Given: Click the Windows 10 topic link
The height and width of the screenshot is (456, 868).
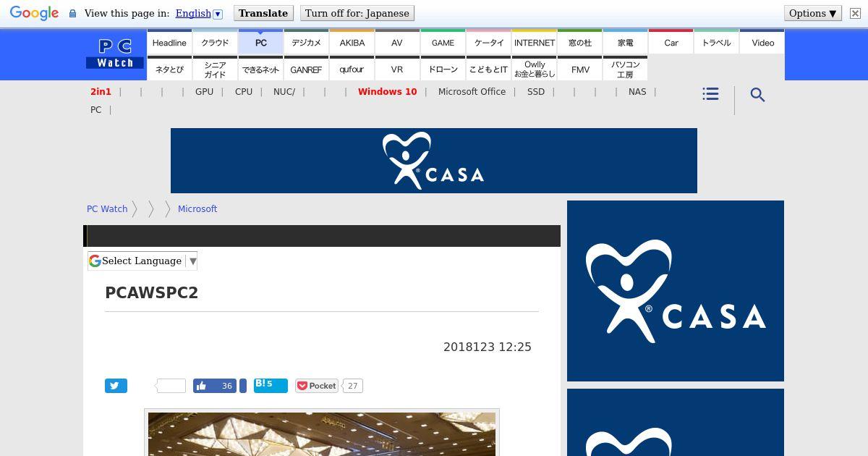Looking at the screenshot, I should pos(387,92).
